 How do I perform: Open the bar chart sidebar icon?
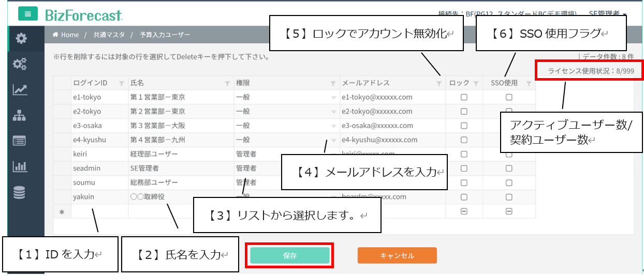(20, 166)
